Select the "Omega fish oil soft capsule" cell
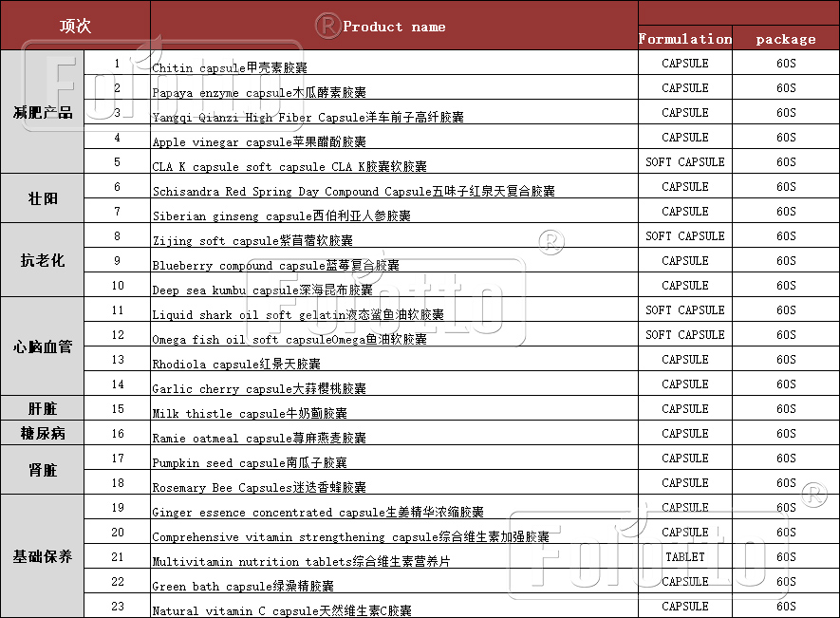Viewport: 840px width, 618px height. [x=394, y=334]
